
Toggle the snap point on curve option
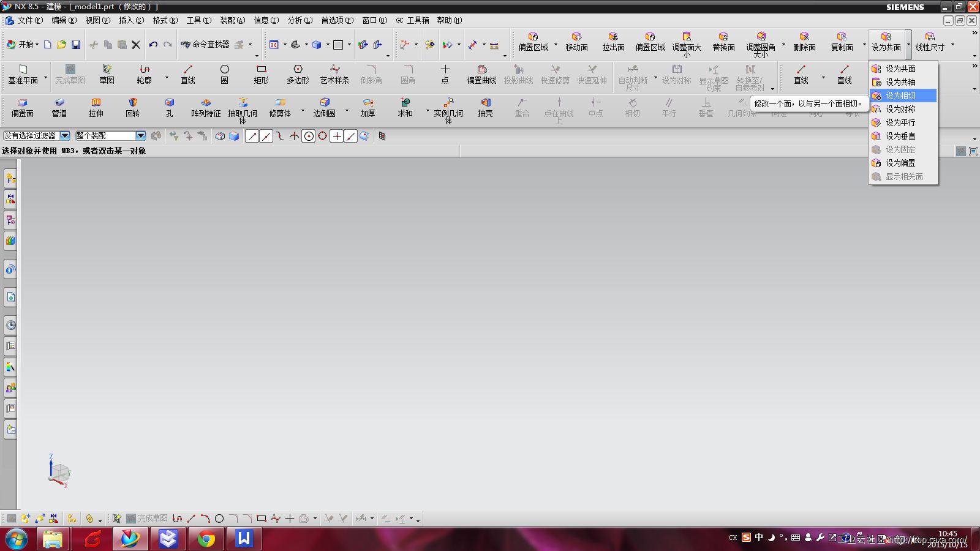point(351,136)
